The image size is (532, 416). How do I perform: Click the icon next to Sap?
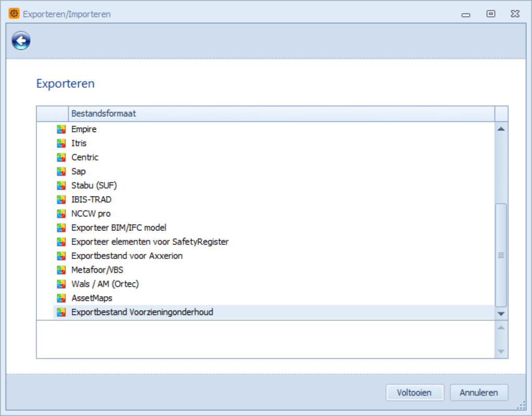(x=61, y=171)
